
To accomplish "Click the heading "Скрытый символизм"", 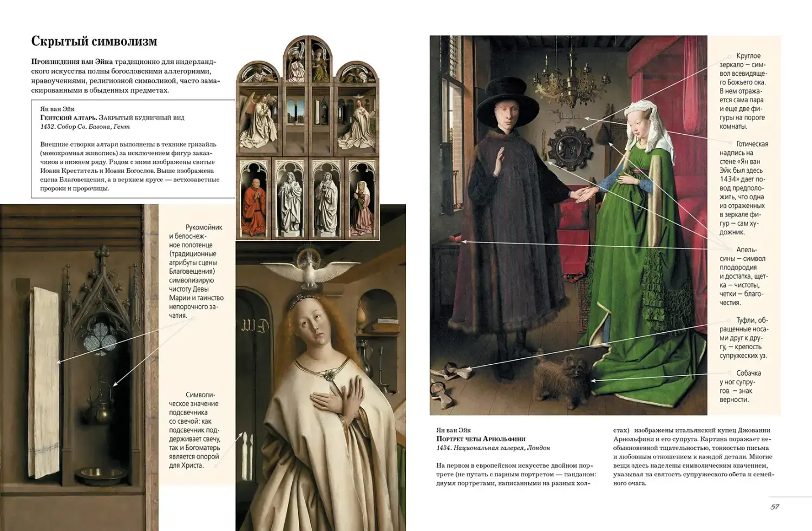I will pyautogui.click(x=94, y=42).
